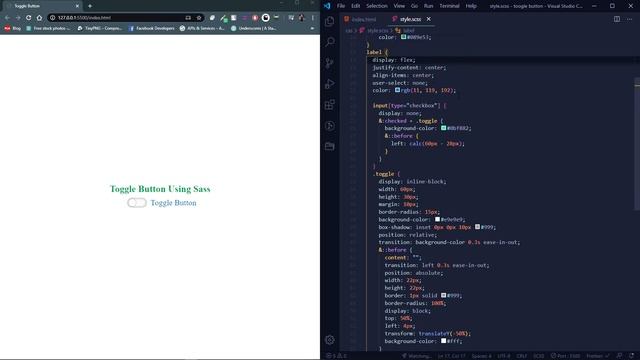This screenshot has height=360, width=640.
Task: Open the Go menu
Action: point(414,6)
